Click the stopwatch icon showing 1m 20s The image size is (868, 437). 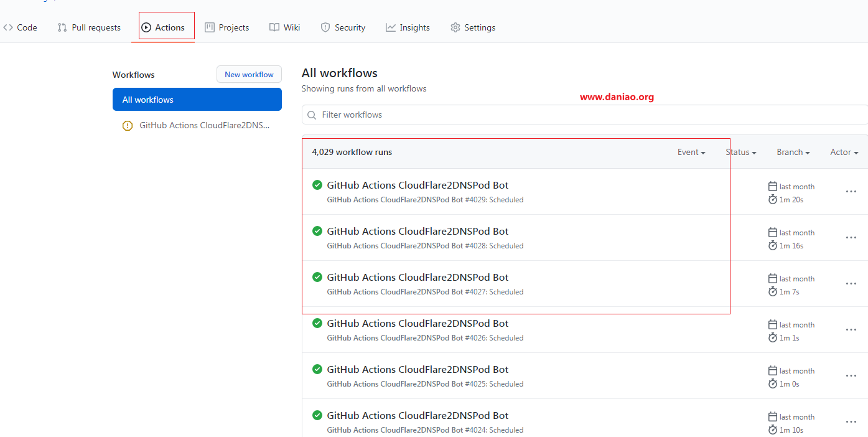pos(773,199)
